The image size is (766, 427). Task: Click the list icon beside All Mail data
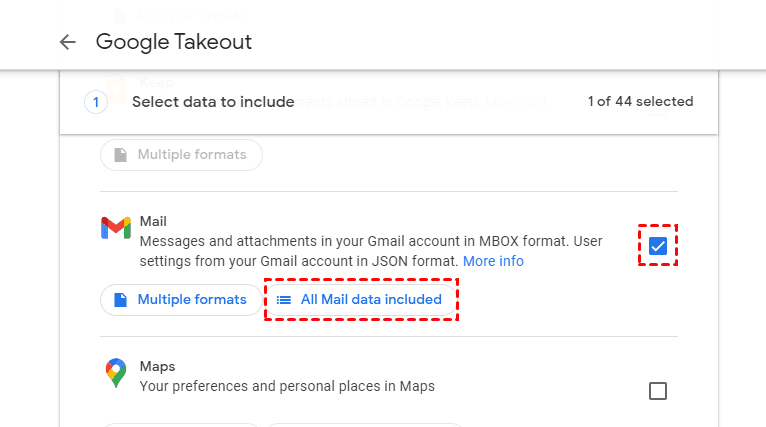click(x=284, y=300)
